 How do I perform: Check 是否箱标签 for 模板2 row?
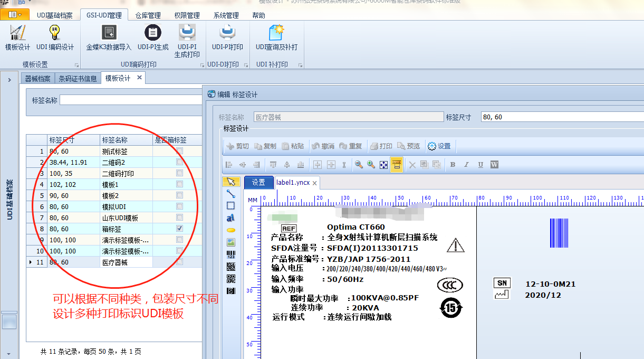[x=179, y=195]
